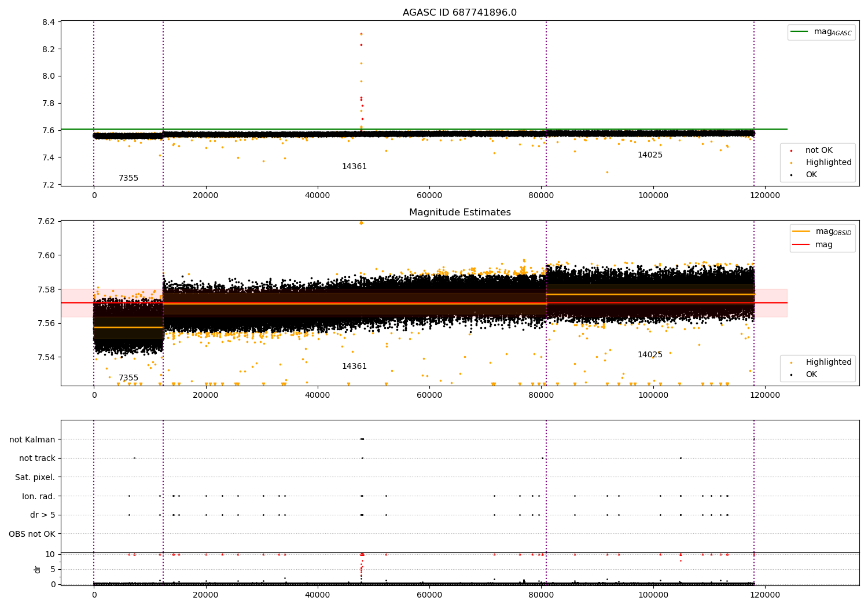
Task: Click the 7.6 tick on top plot y-axis
Action: [x=49, y=130]
